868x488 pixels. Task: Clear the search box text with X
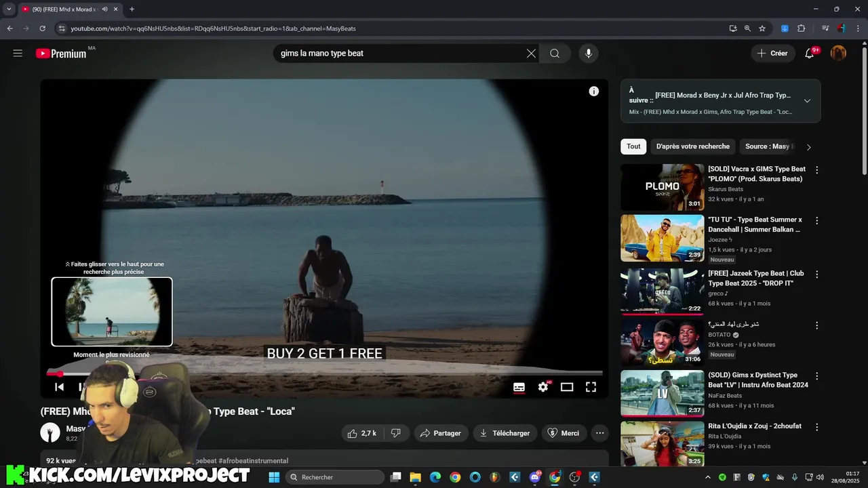coord(531,54)
